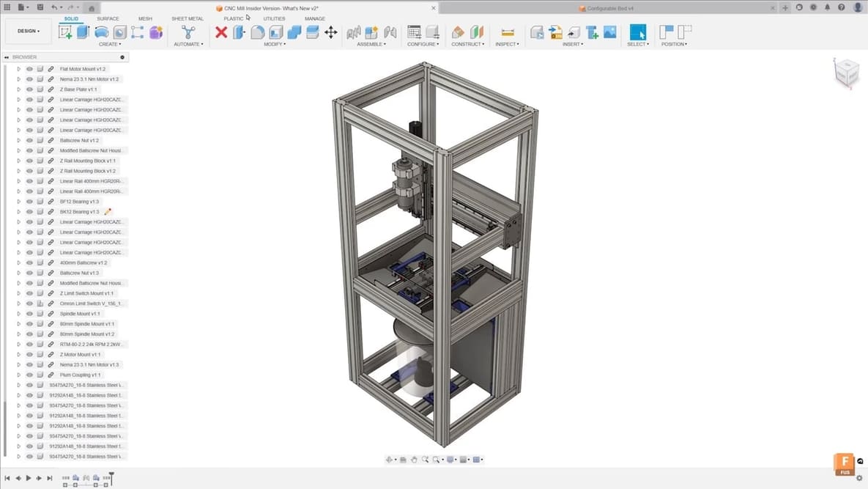Hide Plum Coupling v1:1
This screenshot has height=489, width=868.
click(x=29, y=375)
